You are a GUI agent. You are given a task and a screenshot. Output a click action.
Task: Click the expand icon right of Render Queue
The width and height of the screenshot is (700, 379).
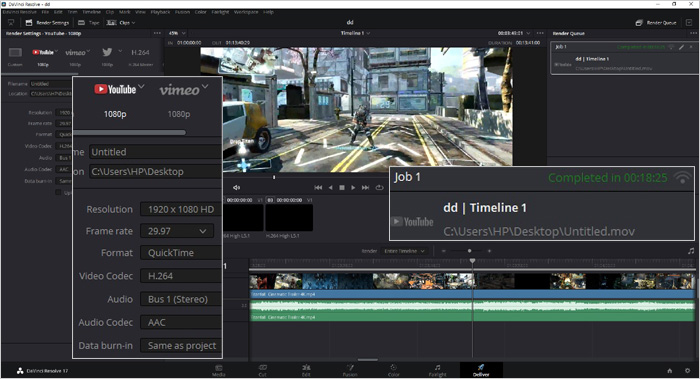pos(689,23)
